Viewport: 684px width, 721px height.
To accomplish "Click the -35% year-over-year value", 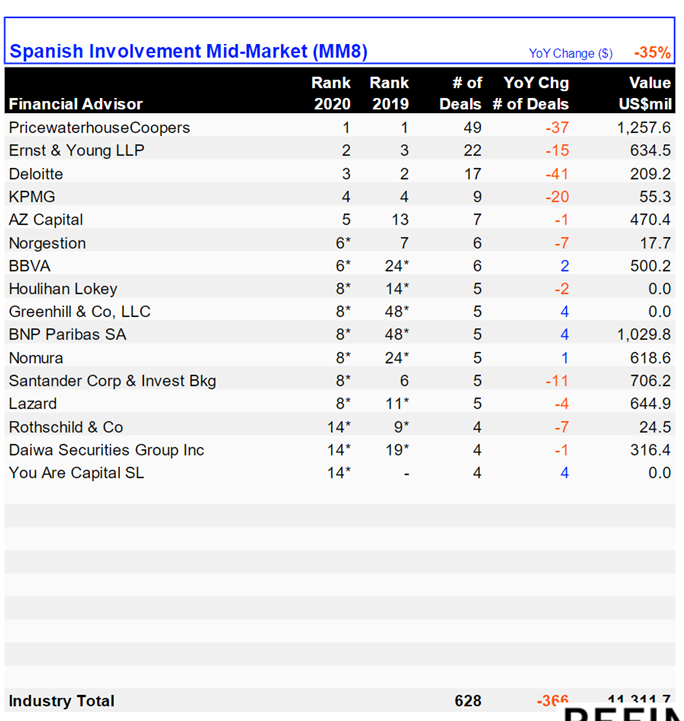I will click(652, 52).
